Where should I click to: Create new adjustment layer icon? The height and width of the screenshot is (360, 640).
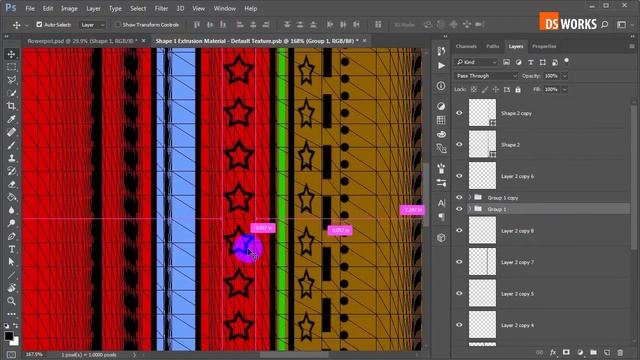click(580, 352)
